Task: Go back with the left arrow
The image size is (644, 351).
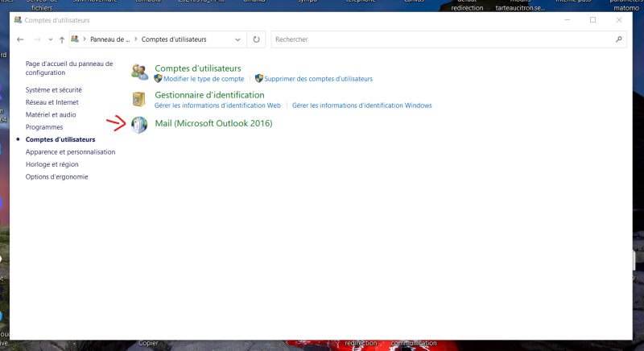Action: pos(20,39)
